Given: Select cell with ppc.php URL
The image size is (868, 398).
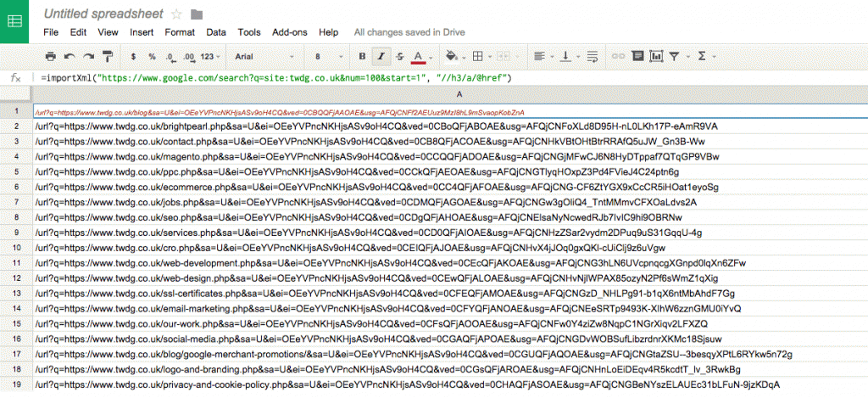Looking at the screenshot, I should pos(450,171).
